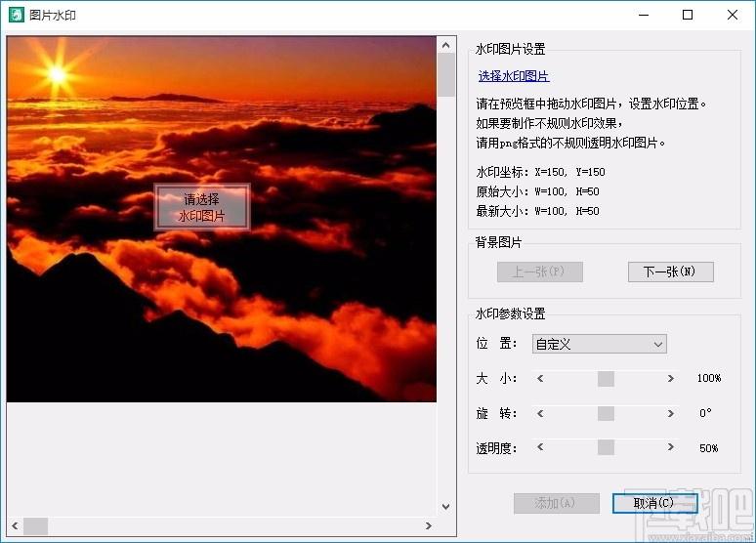Click the 上一张(P) button
The height and width of the screenshot is (543, 756).
540,271
